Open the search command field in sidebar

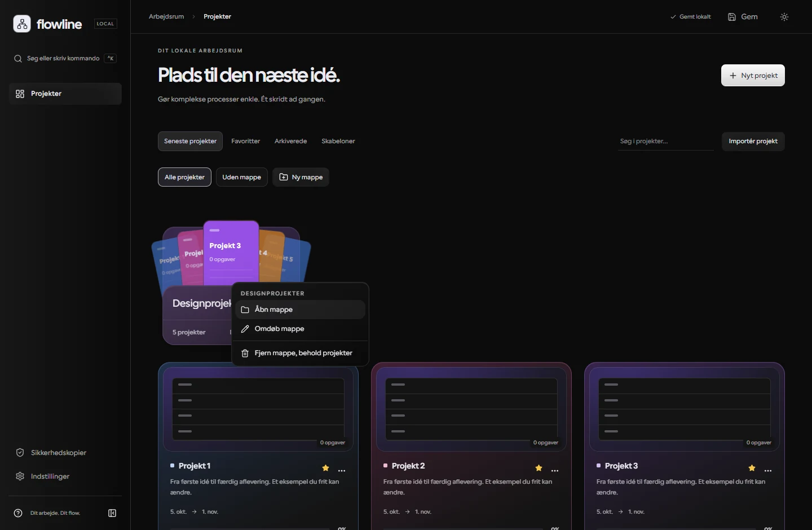65,58
